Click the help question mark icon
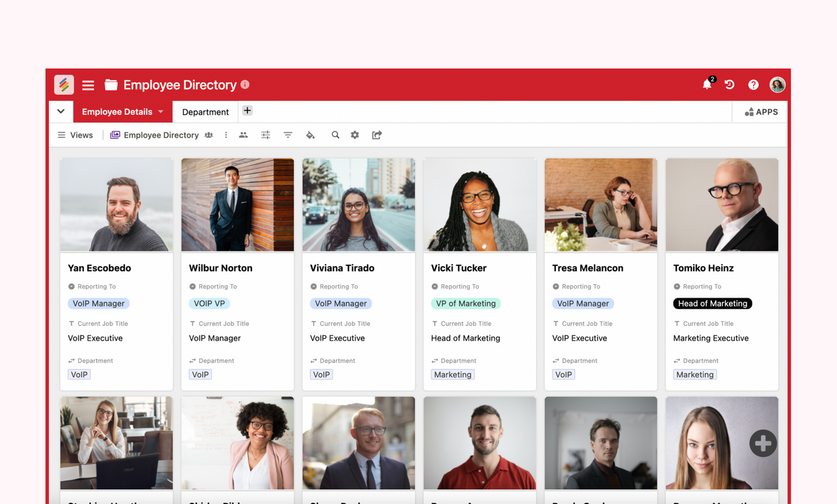The image size is (837, 504). tap(753, 85)
